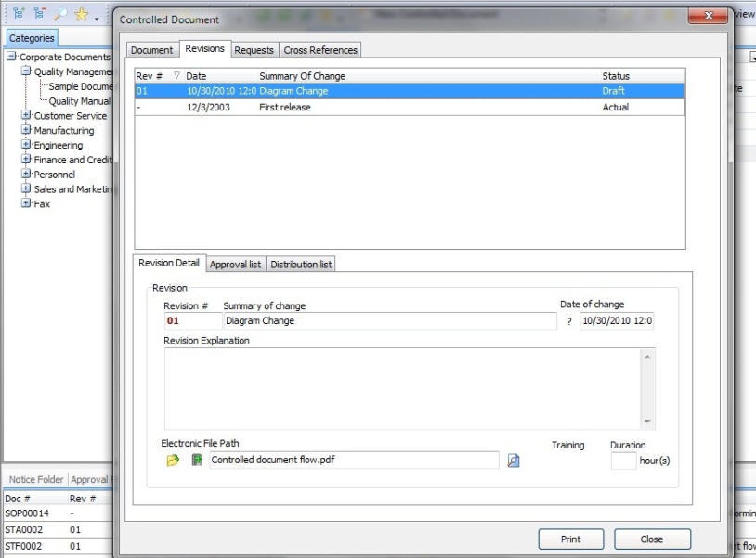Click the Controlled document flow.pdf path field

(x=354, y=461)
